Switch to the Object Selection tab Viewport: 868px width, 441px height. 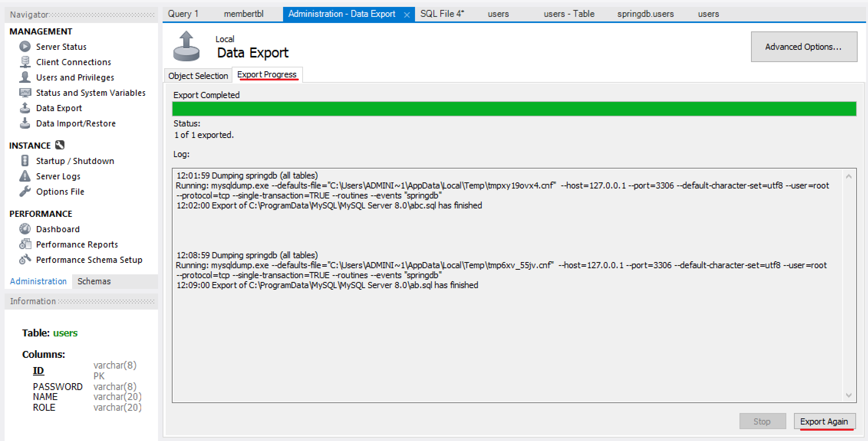[198, 76]
